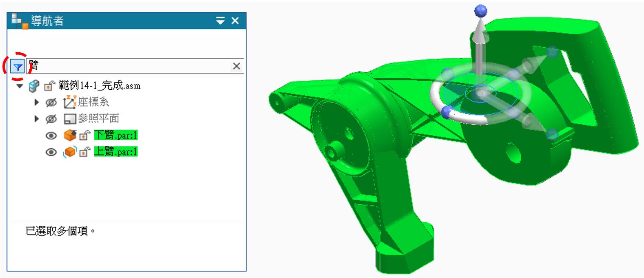This screenshot has width=644, height=278.
Task: Click the coordinate system icon next to 座標系
Action: point(69,102)
